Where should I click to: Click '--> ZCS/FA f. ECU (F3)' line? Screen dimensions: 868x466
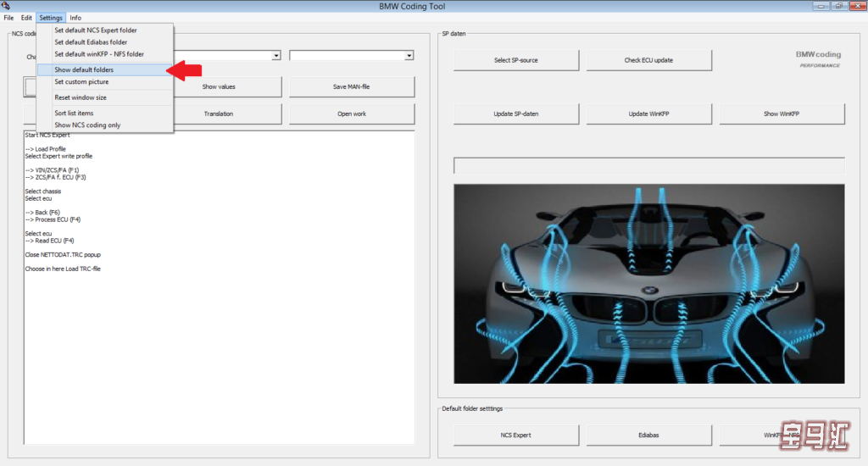(x=55, y=178)
